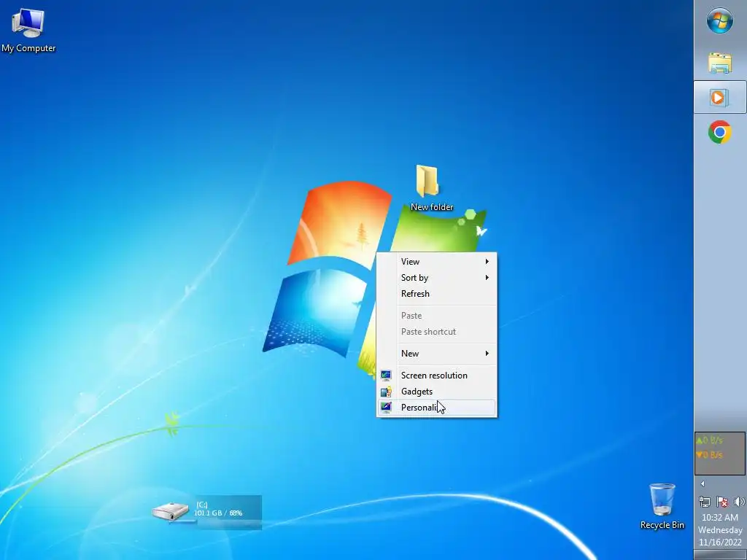Click the Gadgets menu icon
This screenshot has height=560, width=747.
[386, 392]
